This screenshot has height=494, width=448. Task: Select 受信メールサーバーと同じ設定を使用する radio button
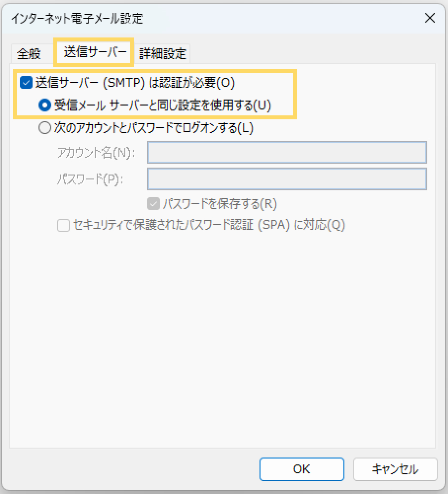[45, 105]
